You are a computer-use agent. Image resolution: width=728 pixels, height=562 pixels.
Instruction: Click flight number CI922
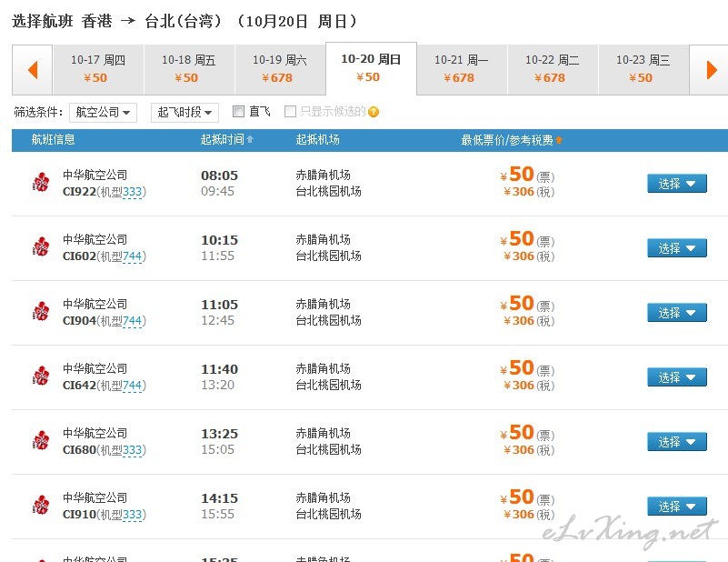79,192
